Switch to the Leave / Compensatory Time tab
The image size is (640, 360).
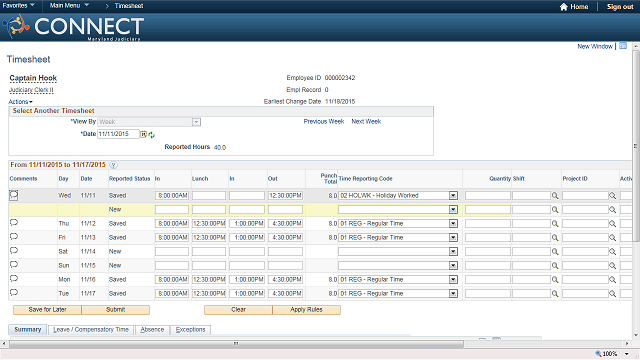click(x=91, y=330)
